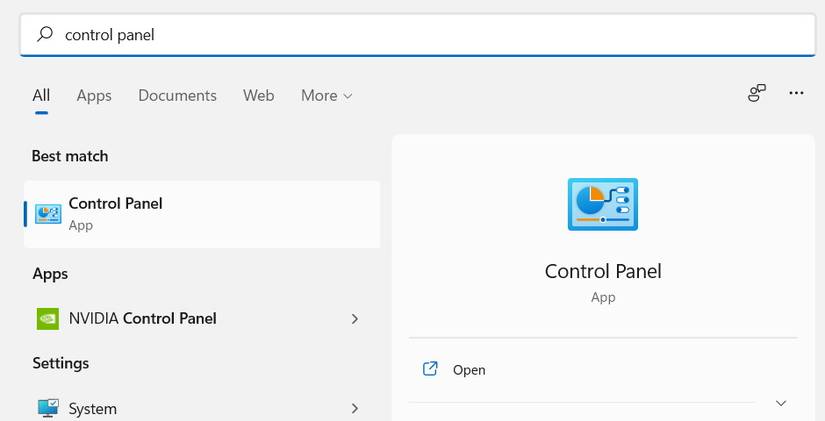Select the All filter tab
The image size is (825, 421).
[x=41, y=96]
